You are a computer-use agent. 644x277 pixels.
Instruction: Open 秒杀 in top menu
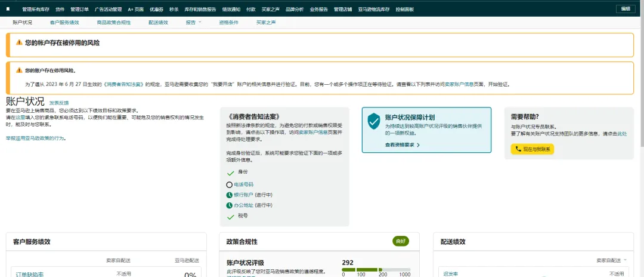[174, 9]
